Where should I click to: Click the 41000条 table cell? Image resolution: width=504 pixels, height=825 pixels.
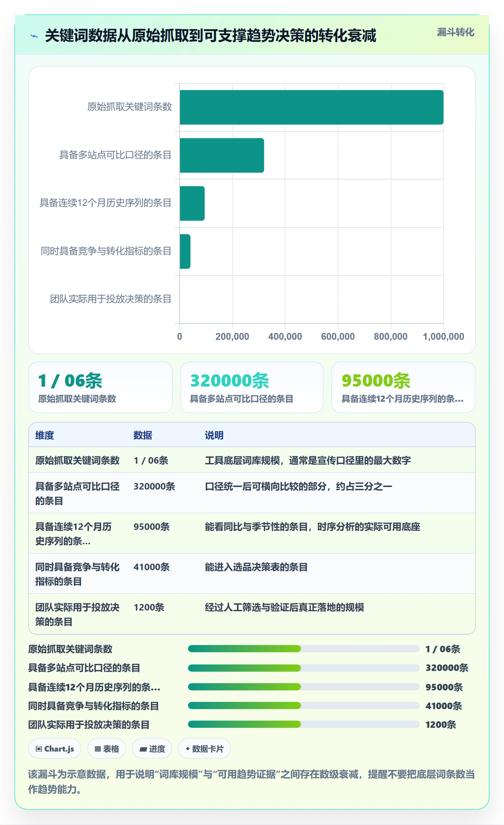[152, 567]
